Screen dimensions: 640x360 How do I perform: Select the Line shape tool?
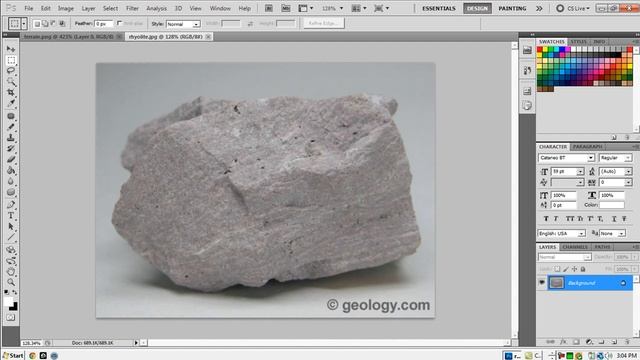tap(11, 237)
